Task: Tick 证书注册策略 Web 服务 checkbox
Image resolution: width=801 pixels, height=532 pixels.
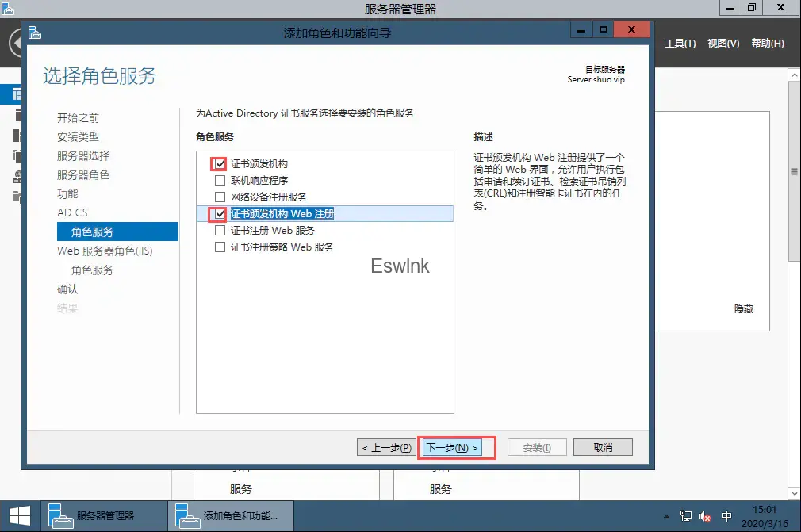Action: click(220, 247)
